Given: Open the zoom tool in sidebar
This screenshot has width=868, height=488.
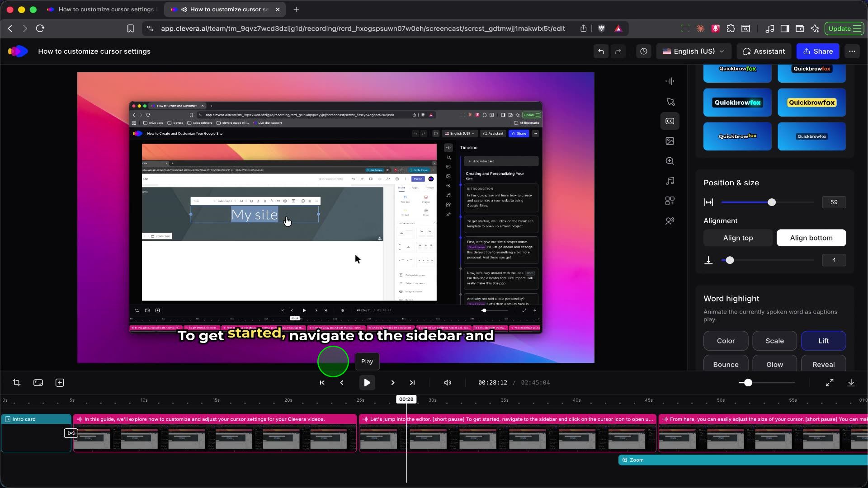Looking at the screenshot, I should point(670,161).
